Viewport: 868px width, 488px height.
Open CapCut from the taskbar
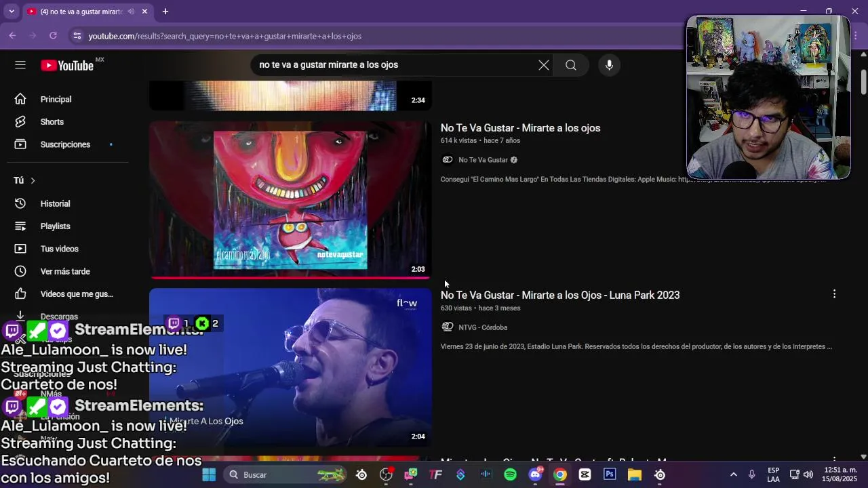585,474
